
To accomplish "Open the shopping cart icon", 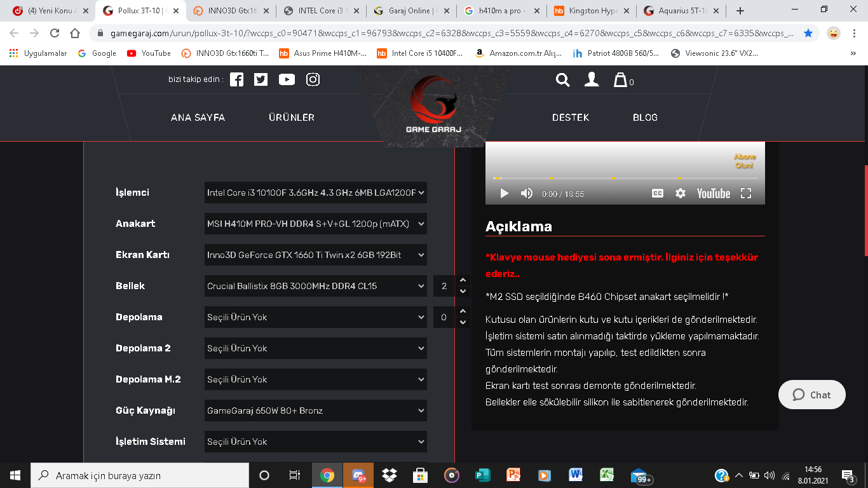I will (x=620, y=80).
